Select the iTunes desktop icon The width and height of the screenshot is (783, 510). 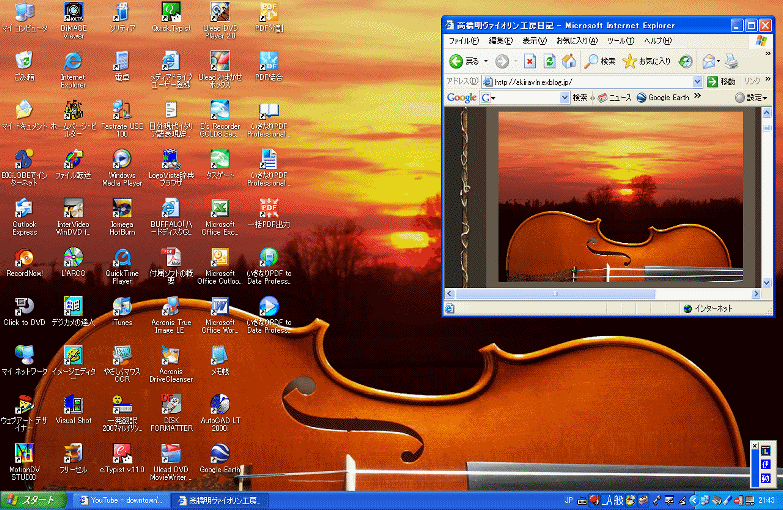click(122, 312)
